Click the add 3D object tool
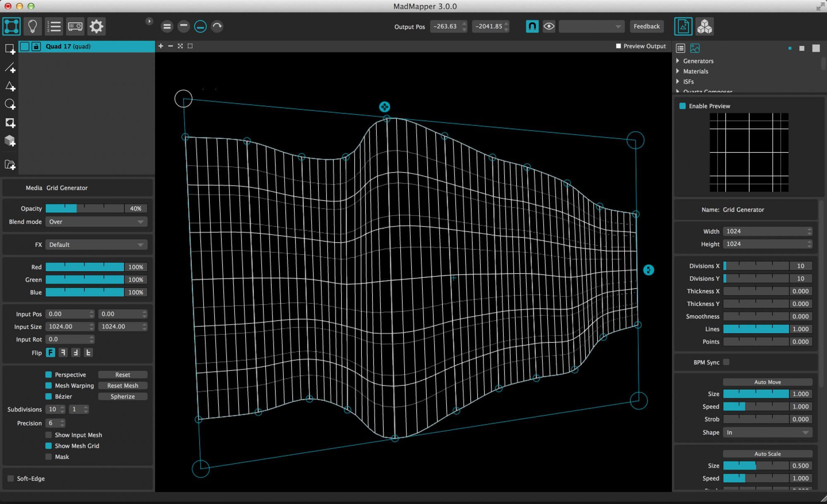The image size is (827, 504). tap(10, 141)
